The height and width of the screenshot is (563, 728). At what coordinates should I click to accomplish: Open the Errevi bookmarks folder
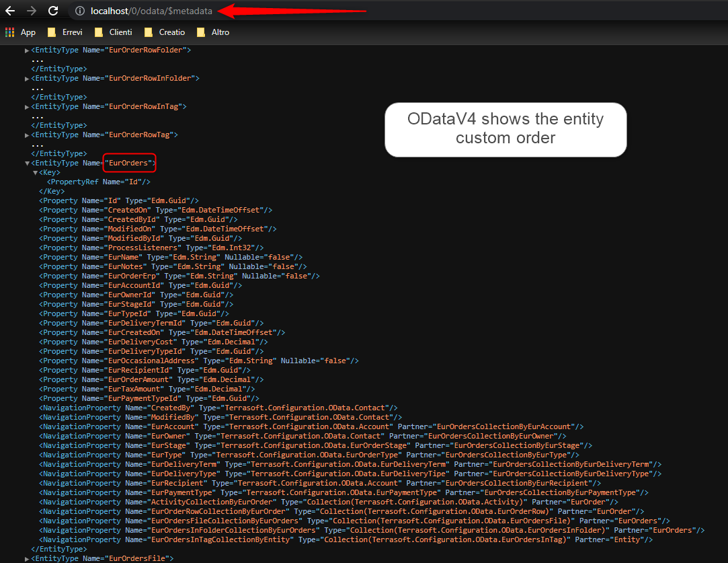(x=65, y=32)
